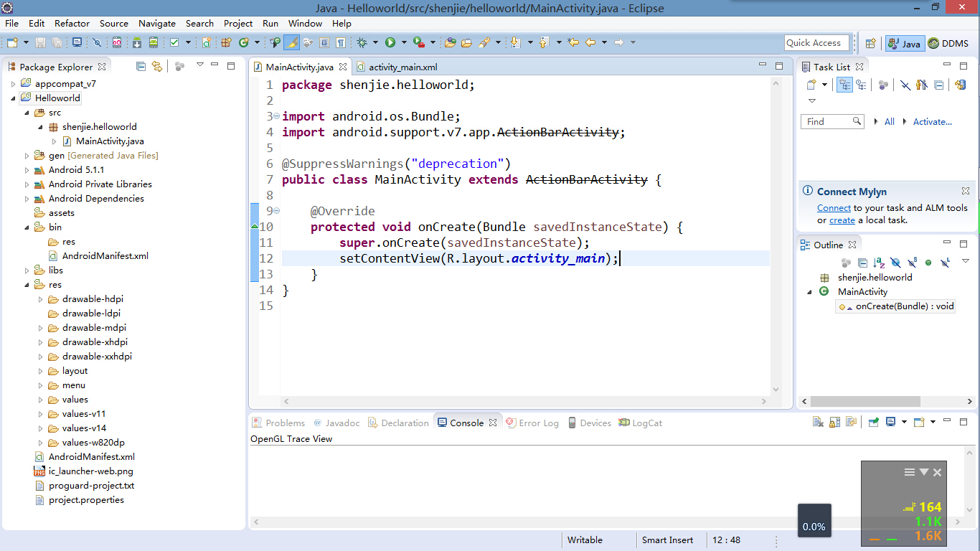Open the Window menu

coord(305,23)
